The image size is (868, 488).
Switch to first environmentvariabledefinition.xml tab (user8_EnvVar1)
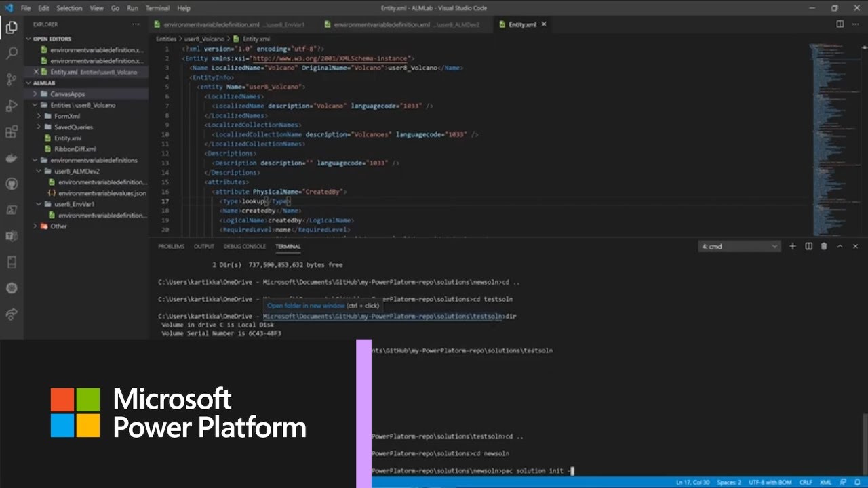(234, 24)
